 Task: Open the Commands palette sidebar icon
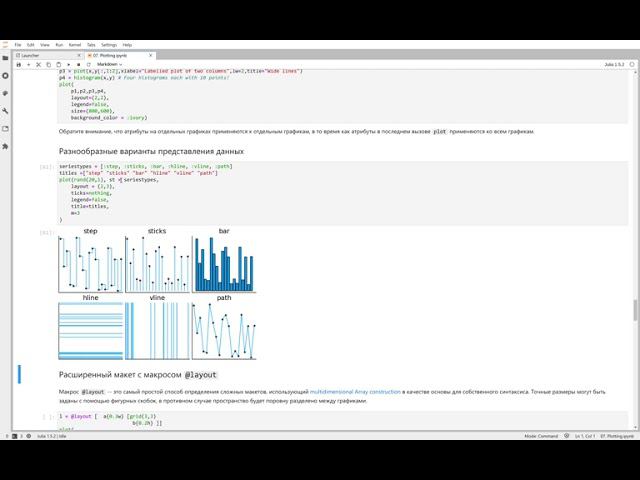tap(5, 93)
